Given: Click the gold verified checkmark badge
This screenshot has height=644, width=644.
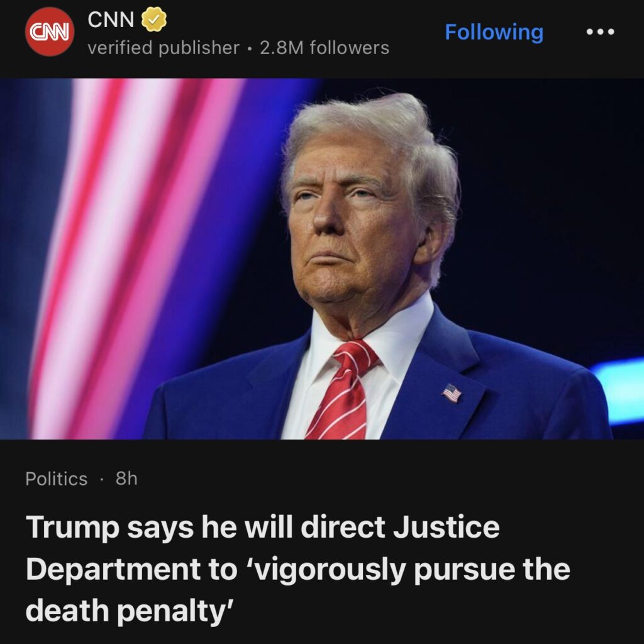Looking at the screenshot, I should click(154, 19).
